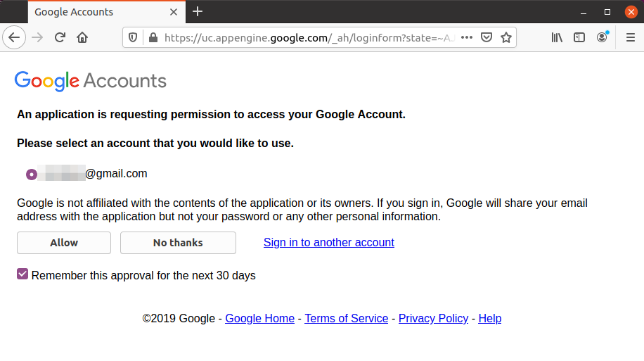Follow the Sign in to another account link

(x=329, y=242)
